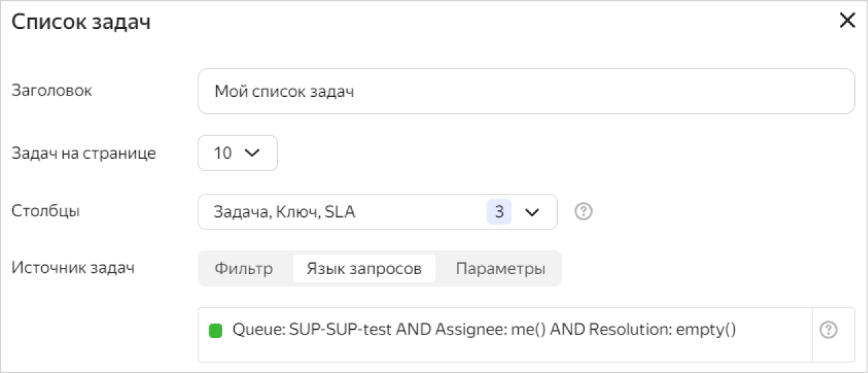Click the Столбцы label
The height and width of the screenshot is (373, 868).
point(46,211)
